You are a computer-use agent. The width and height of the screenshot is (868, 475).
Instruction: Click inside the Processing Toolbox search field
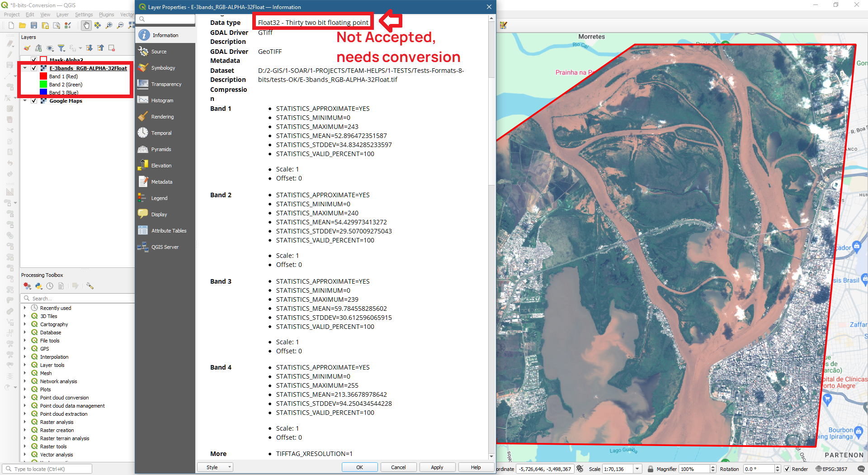[x=77, y=298]
